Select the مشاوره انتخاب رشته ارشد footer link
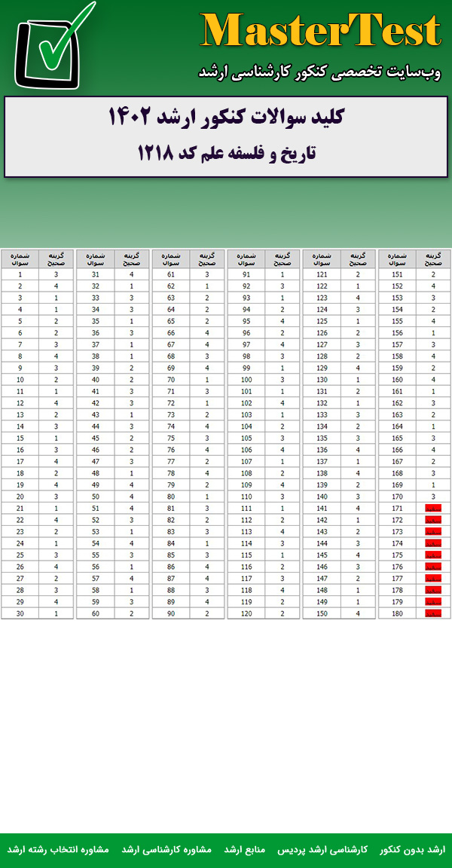This screenshot has width=452, height=868. (58, 849)
